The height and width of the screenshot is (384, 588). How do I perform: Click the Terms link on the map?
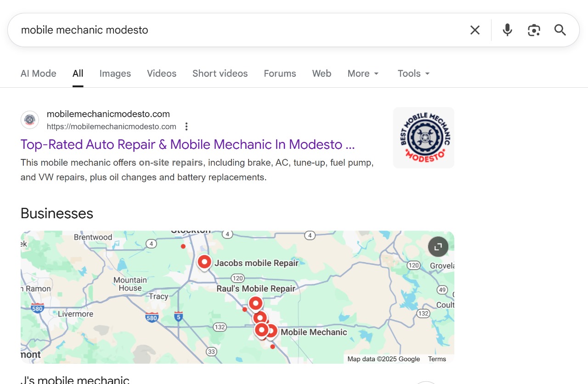[x=437, y=359]
